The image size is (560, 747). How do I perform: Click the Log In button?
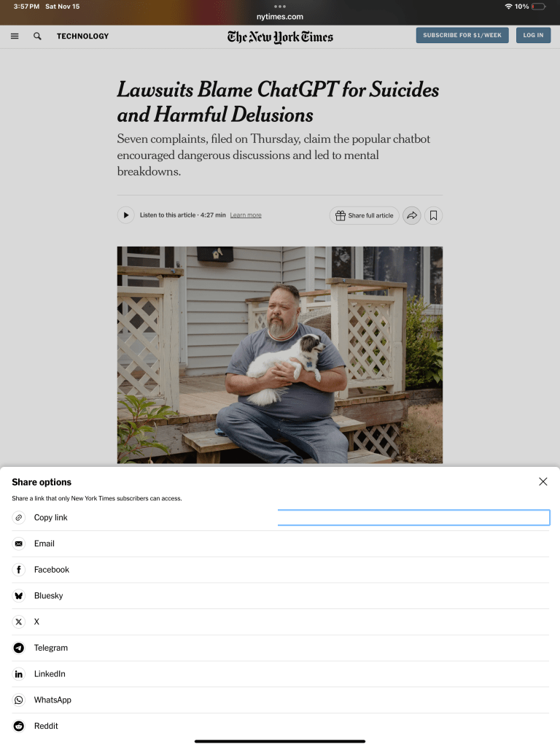[533, 35]
